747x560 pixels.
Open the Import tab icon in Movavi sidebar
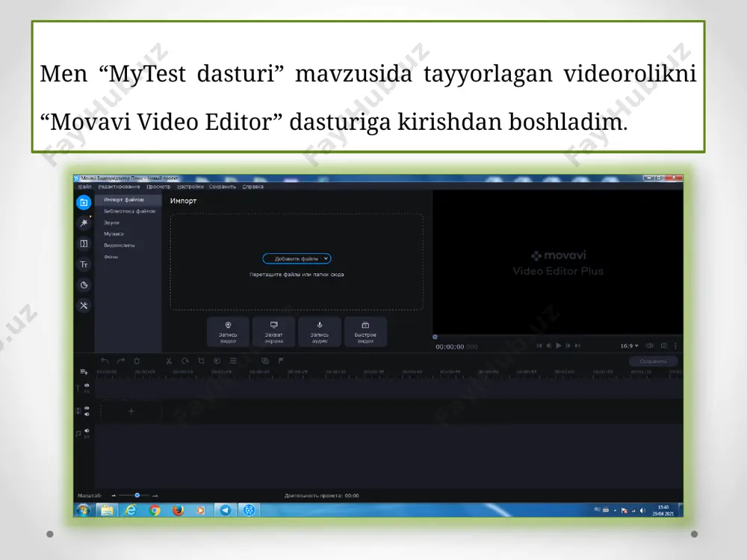click(84, 202)
